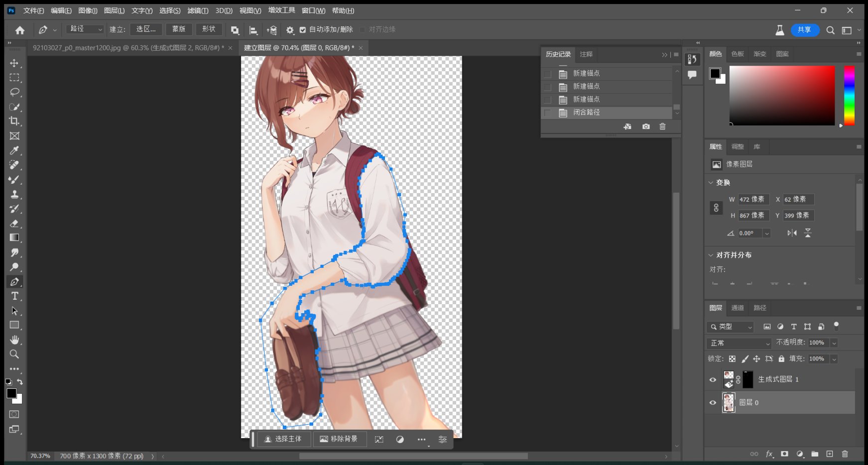Select the Eraser tool
The height and width of the screenshot is (465, 868).
[x=14, y=224]
